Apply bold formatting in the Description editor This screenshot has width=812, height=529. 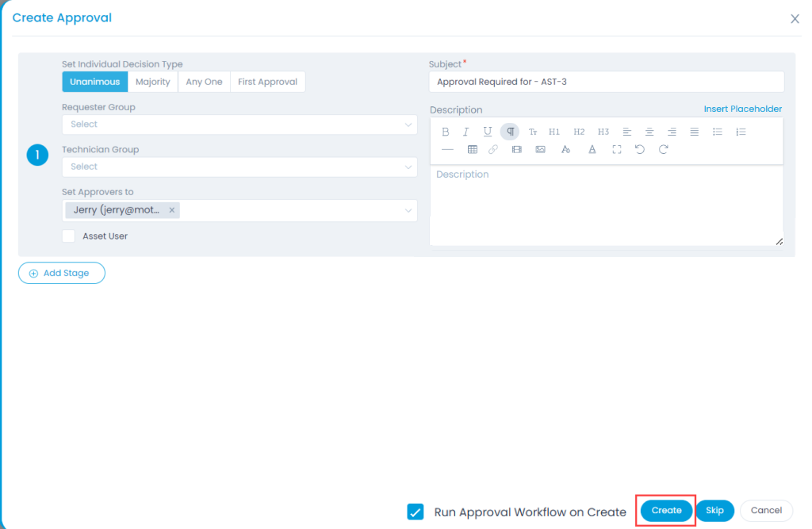pyautogui.click(x=446, y=132)
